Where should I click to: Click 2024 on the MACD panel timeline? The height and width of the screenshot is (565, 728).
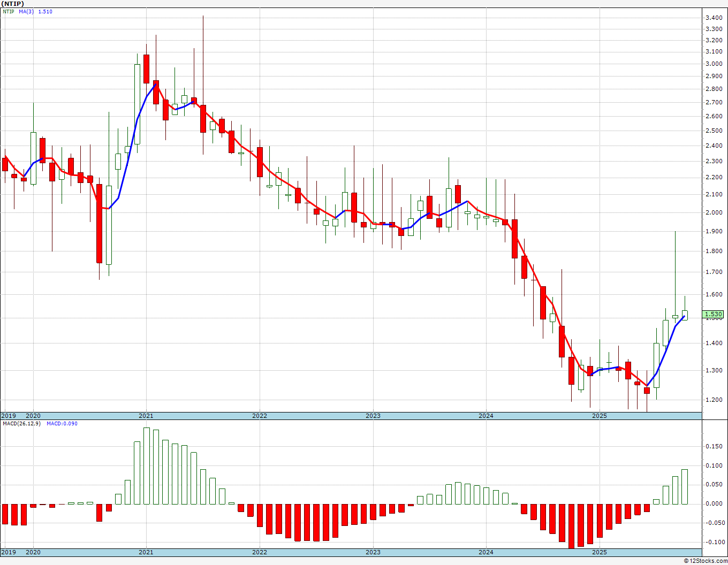coord(486,552)
